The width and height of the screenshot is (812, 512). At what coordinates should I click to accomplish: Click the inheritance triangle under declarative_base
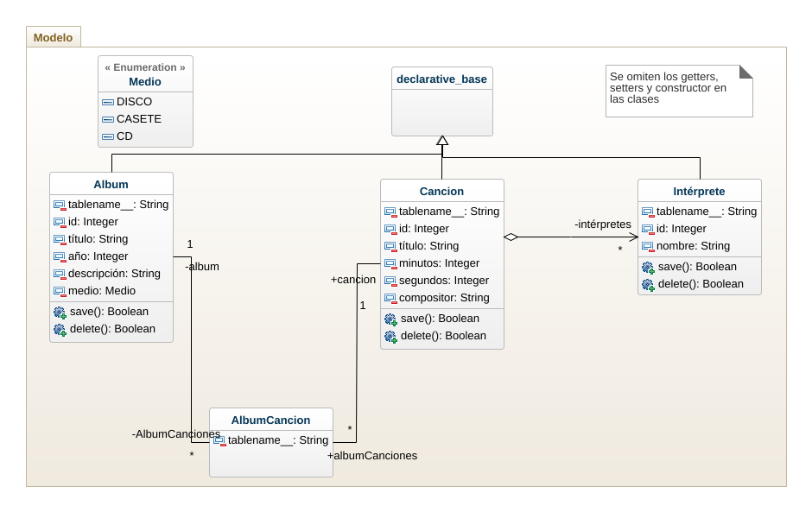[x=442, y=141]
